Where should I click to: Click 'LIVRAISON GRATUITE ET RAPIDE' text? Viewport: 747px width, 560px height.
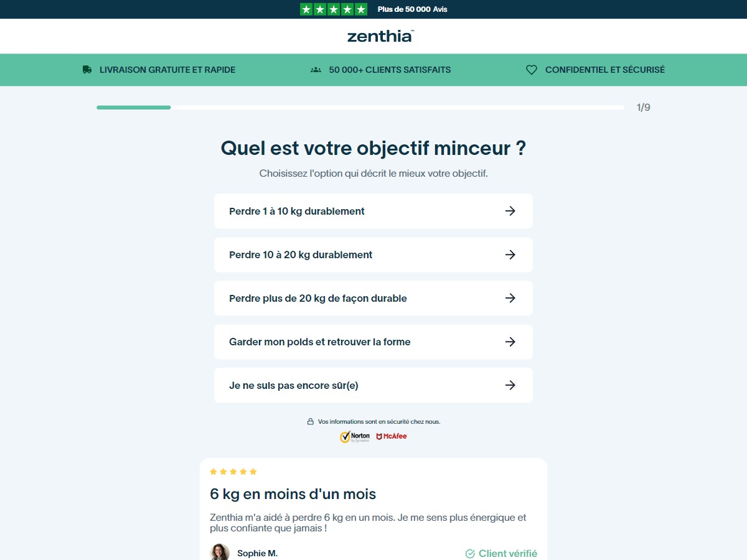tap(167, 70)
